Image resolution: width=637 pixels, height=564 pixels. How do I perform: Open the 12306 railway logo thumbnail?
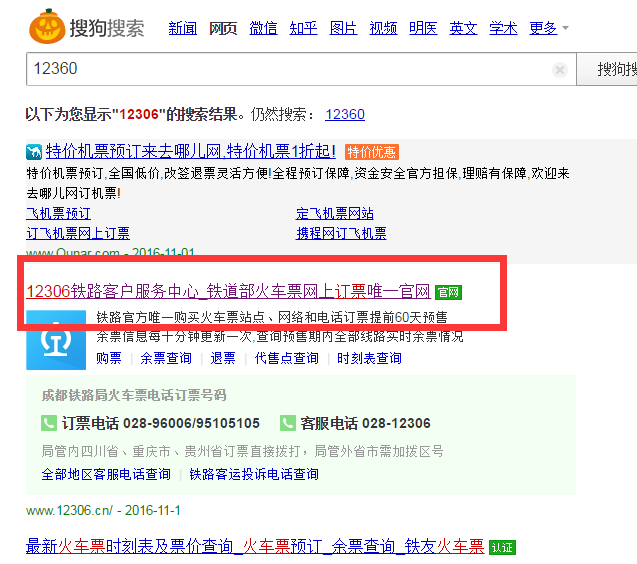pos(56,340)
